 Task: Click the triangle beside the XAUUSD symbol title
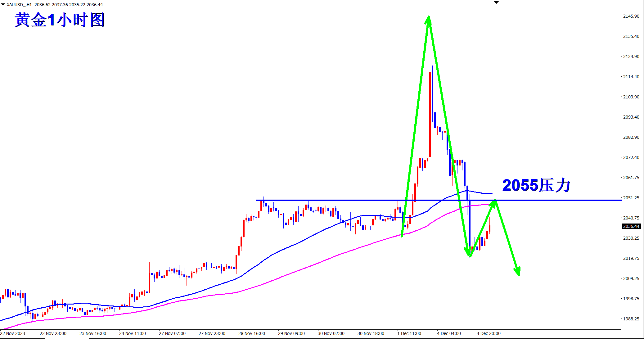point(3,4)
